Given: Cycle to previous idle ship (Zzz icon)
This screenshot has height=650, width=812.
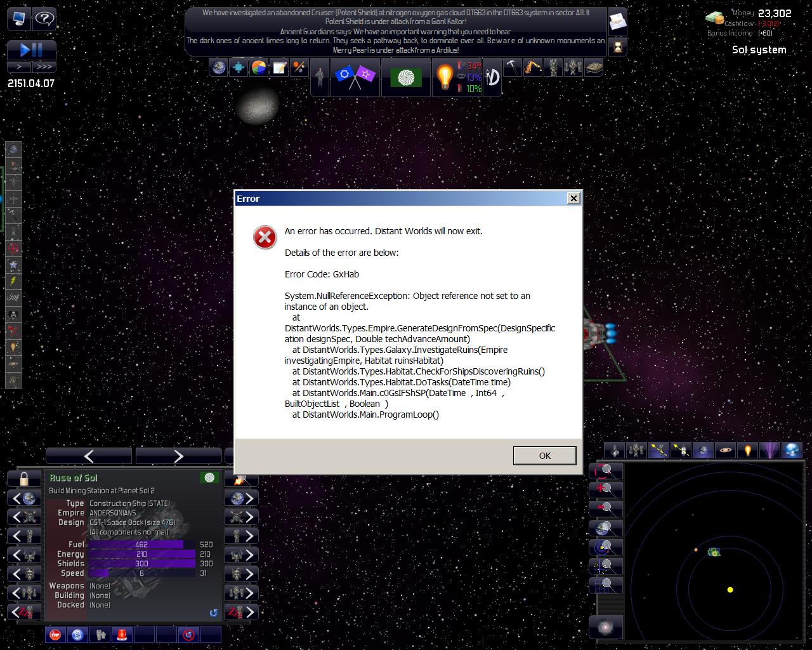Looking at the screenshot, I should [24, 613].
